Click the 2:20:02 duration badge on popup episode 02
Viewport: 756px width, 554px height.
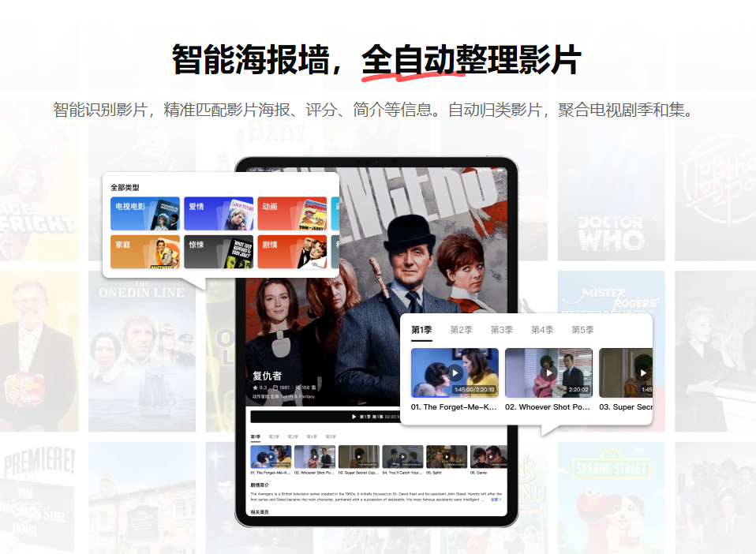578,390
